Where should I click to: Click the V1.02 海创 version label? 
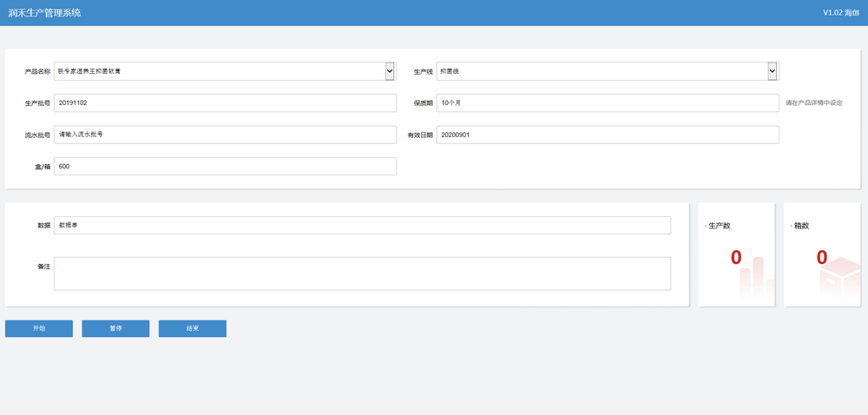840,13
